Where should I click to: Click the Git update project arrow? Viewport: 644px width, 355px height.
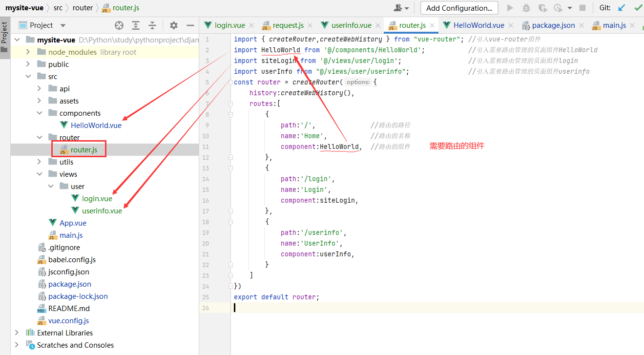tap(622, 8)
